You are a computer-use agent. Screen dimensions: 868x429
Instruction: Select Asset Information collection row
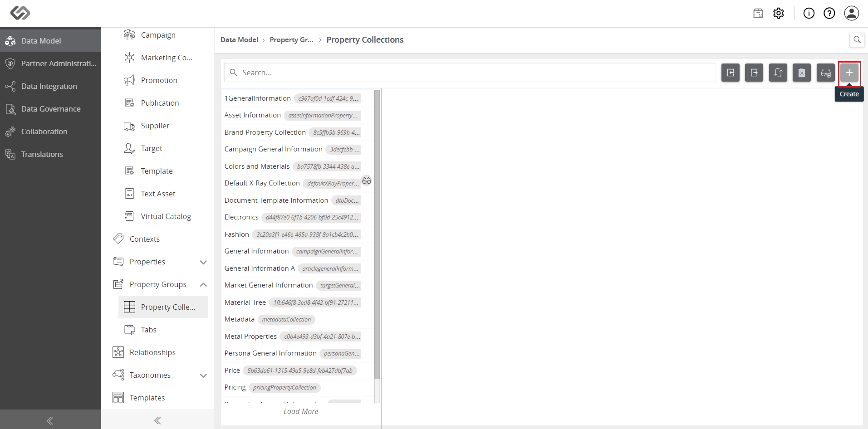coord(298,115)
